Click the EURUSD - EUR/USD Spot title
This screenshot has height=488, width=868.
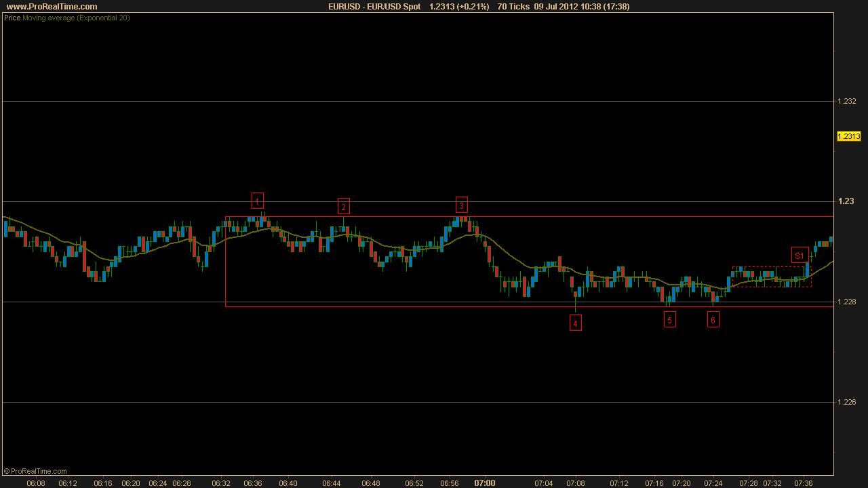click(374, 7)
